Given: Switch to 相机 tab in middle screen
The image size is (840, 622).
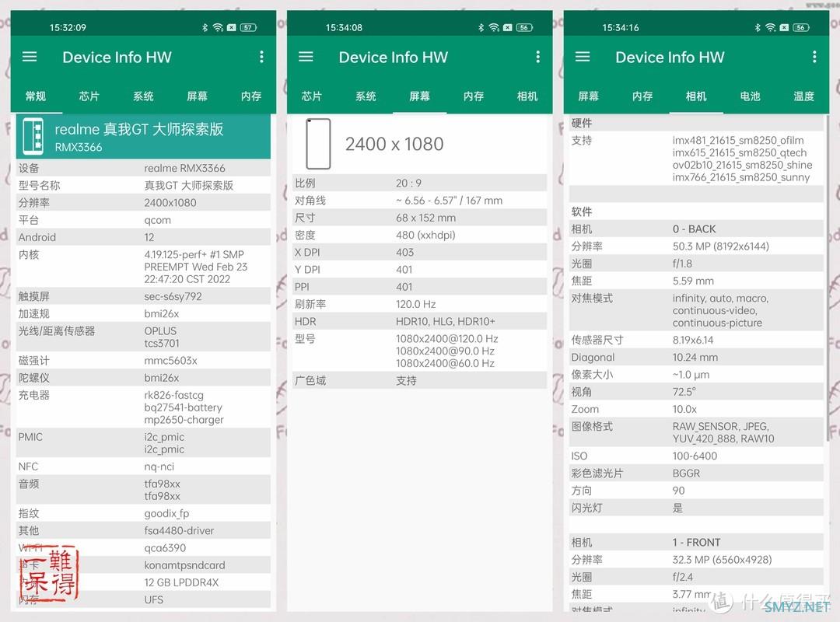Looking at the screenshot, I should [527, 96].
